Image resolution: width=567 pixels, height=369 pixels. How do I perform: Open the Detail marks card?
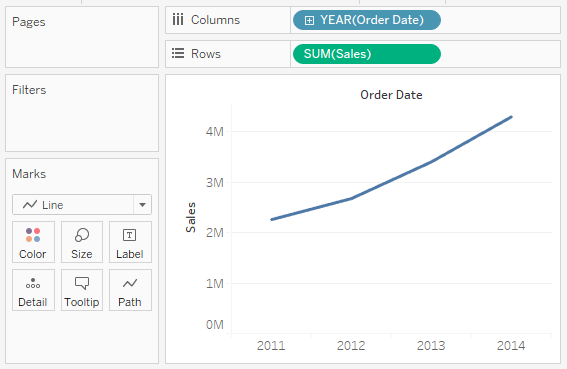[33, 290]
